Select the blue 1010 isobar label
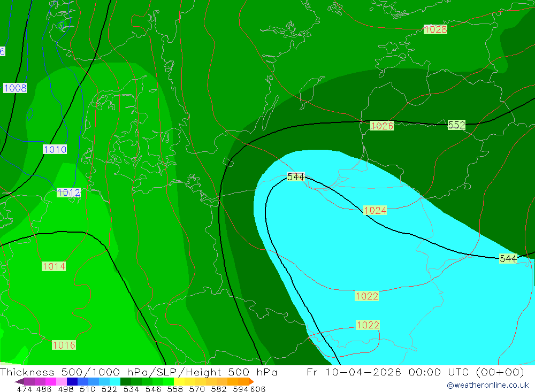Image resolution: width=535 pixels, height=392 pixels. (55, 149)
